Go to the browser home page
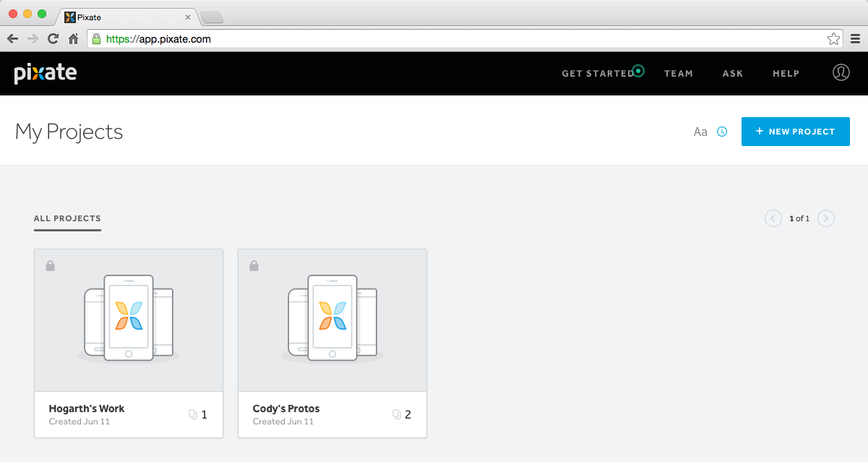The height and width of the screenshot is (462, 868). (x=73, y=39)
